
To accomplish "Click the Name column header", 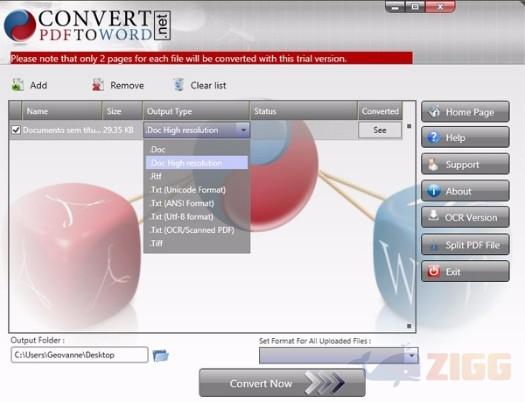I will (62, 111).
